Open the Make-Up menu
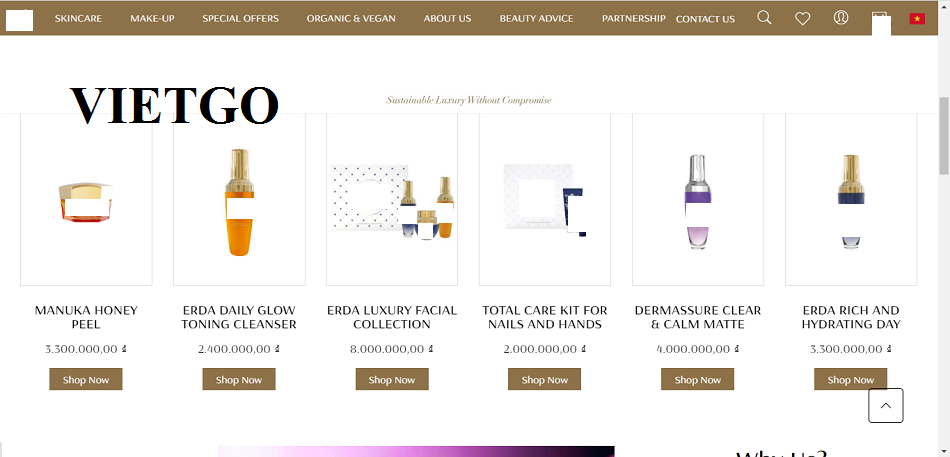950x457 pixels. click(x=152, y=19)
